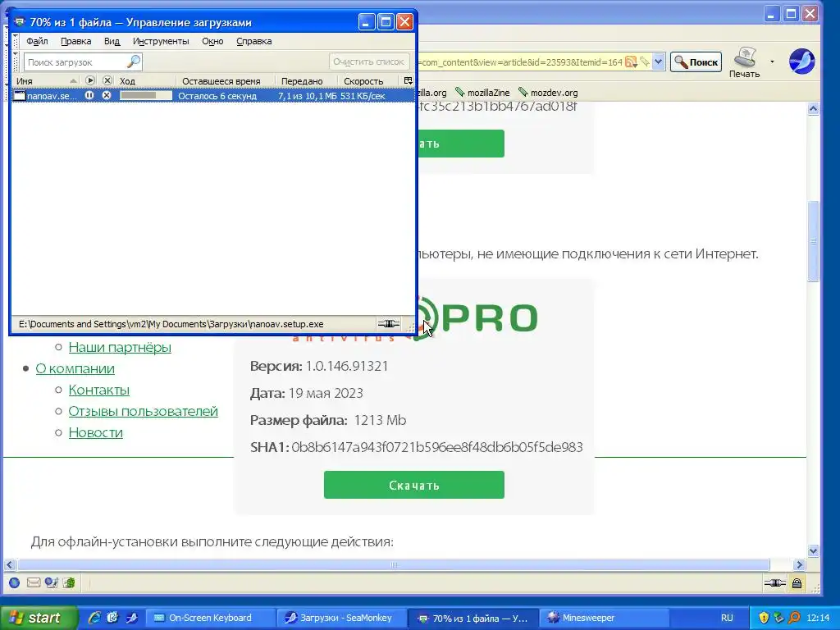The height and width of the screenshot is (630, 840).
Task: Switch to Minesweeper taskbar button
Action: tap(605, 618)
